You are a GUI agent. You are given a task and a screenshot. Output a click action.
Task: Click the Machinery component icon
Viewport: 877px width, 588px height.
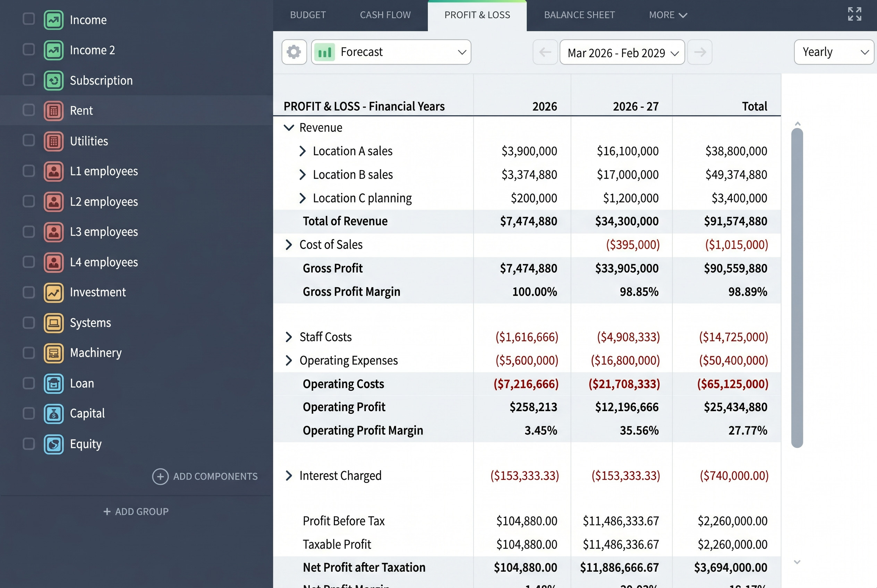click(54, 353)
